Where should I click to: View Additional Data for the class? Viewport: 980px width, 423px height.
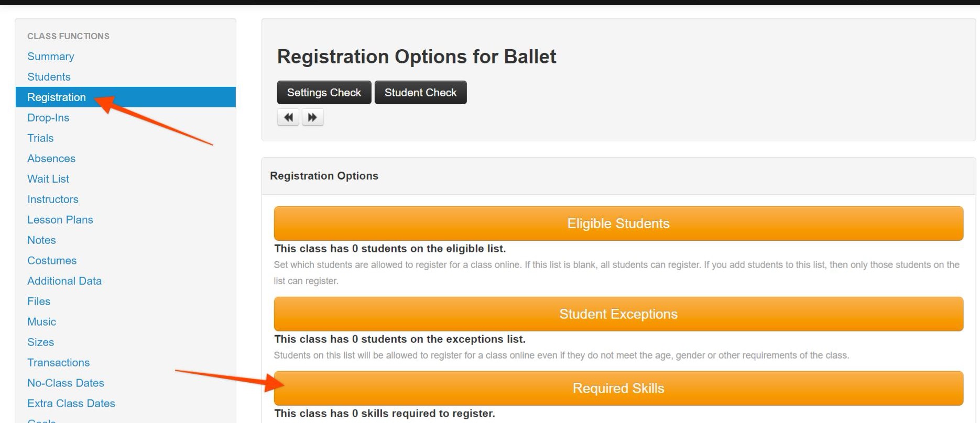pos(64,281)
